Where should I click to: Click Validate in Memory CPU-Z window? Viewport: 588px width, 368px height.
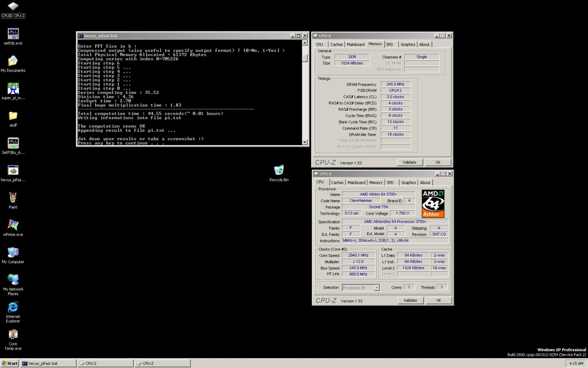point(410,162)
